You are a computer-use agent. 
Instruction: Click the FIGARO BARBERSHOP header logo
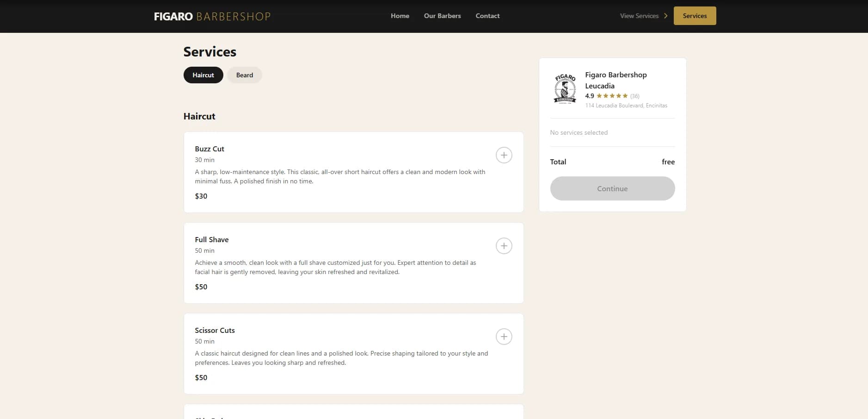coord(212,16)
